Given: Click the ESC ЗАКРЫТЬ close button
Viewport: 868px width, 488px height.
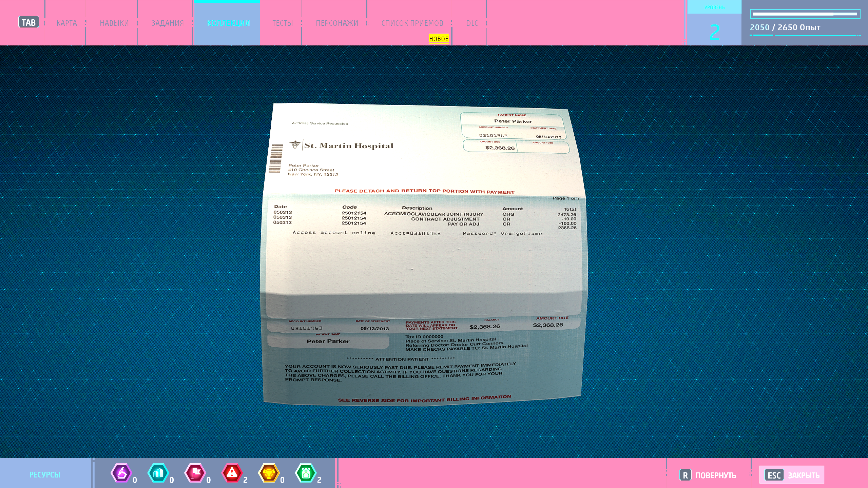Looking at the screenshot, I should click(792, 475).
